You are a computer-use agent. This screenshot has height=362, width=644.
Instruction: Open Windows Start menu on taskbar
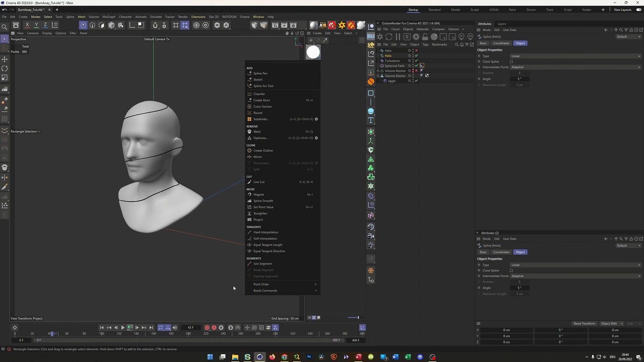pyautogui.click(x=210, y=357)
